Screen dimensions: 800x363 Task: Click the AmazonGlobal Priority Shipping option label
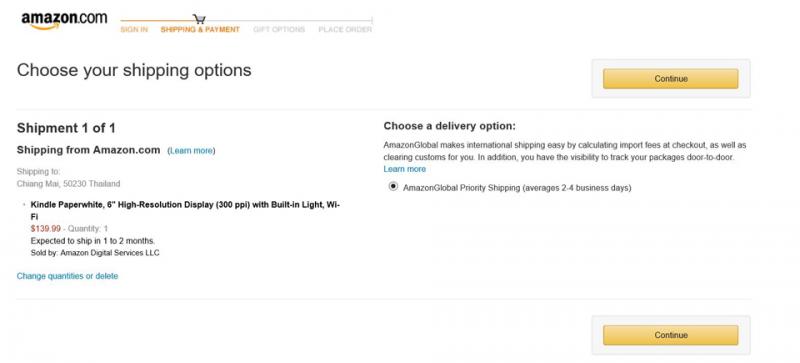point(517,188)
